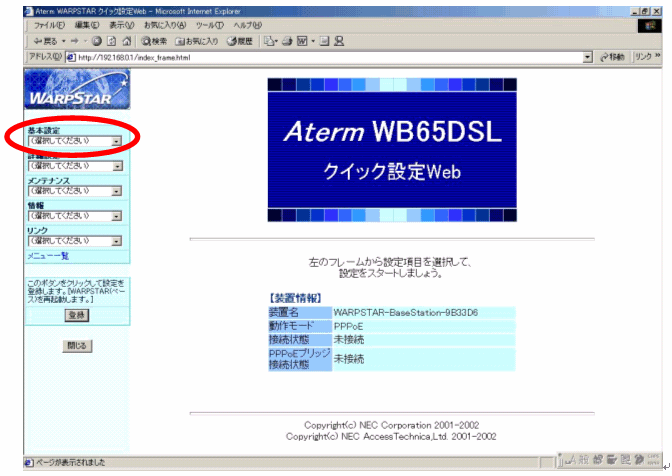This screenshot has height=476, width=672.
Task: Open the メニュー一覧 link
Action: pyautogui.click(x=48, y=256)
